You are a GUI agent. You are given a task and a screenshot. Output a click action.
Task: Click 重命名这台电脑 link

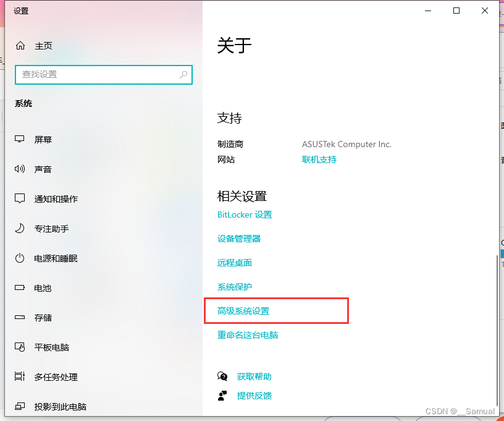pos(248,335)
